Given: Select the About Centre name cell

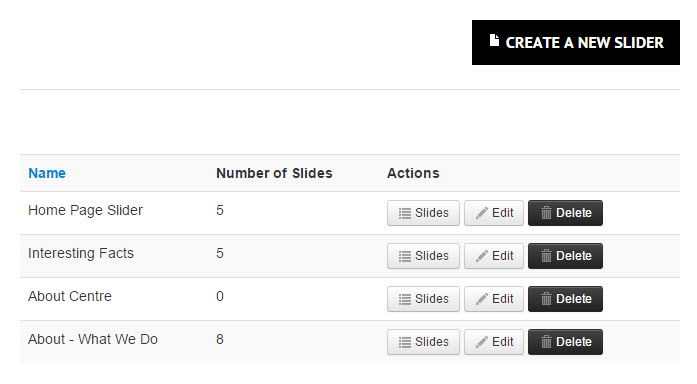Looking at the screenshot, I should click(70, 296).
